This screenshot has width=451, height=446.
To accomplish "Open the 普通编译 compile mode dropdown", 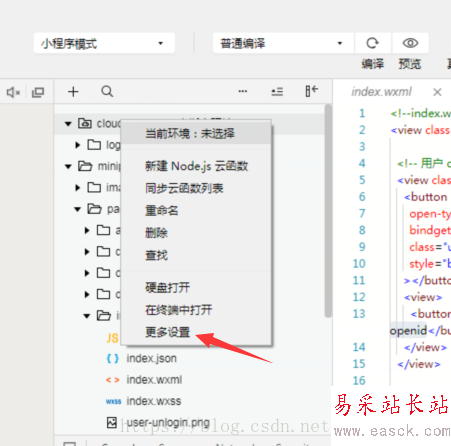I will pos(283,43).
